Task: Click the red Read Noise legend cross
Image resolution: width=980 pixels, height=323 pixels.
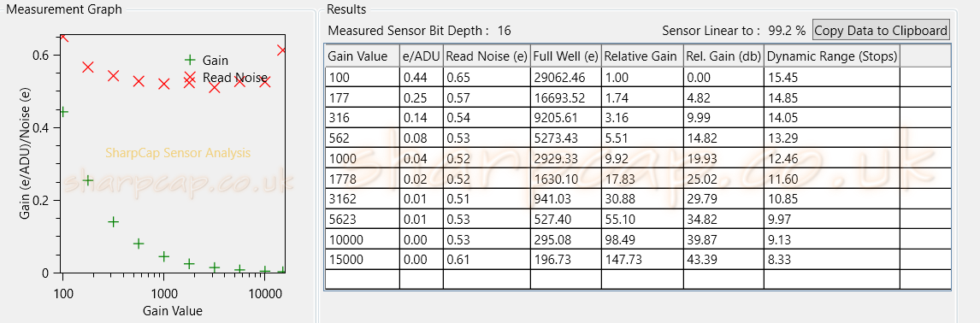Action: pos(189,78)
